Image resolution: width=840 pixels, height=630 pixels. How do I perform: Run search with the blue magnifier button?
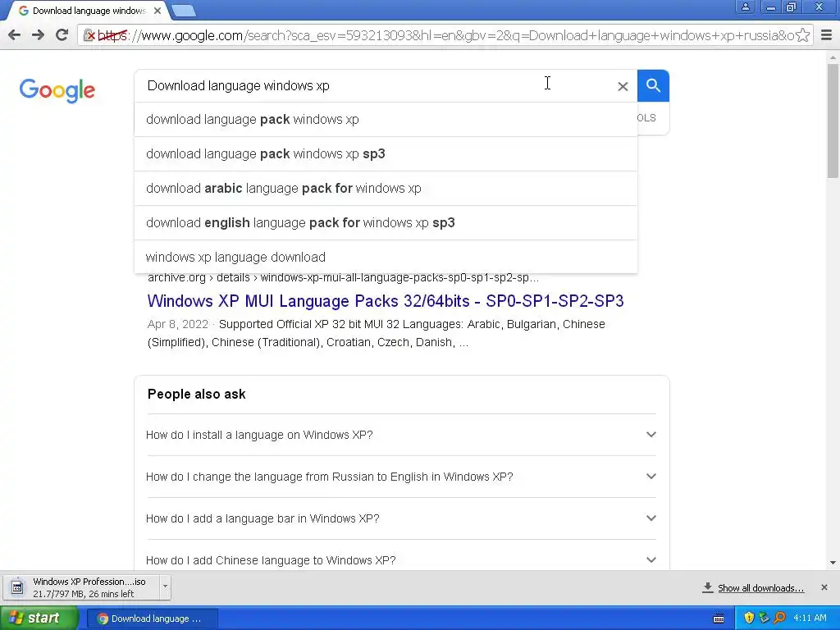pyautogui.click(x=653, y=85)
